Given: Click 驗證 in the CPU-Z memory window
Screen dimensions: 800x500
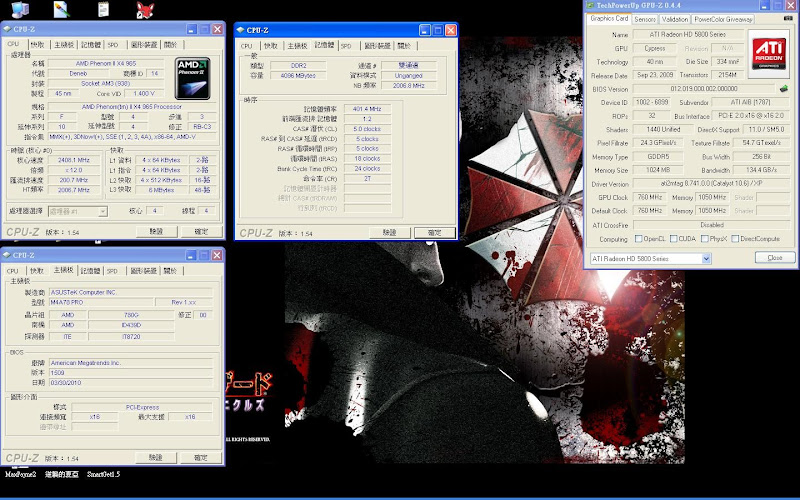Looking at the screenshot, I should 389,233.
